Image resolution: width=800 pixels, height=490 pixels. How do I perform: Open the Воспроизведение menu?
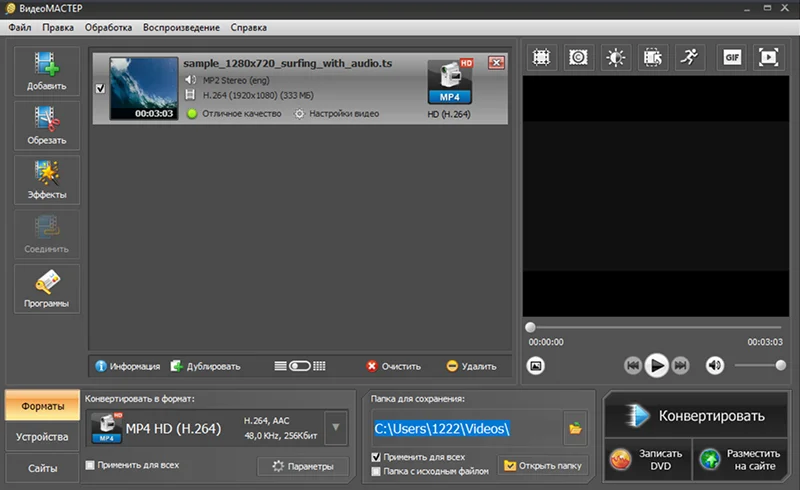[181, 28]
